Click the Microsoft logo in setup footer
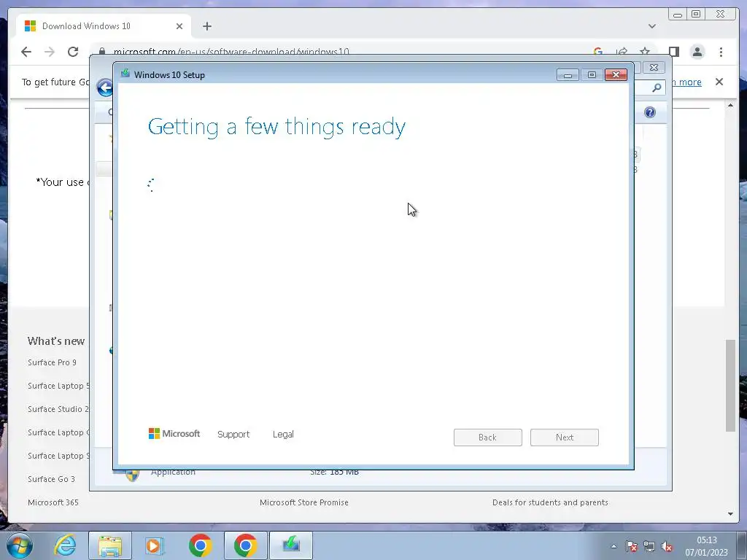Viewport: 747px width, 560px height. 174,433
